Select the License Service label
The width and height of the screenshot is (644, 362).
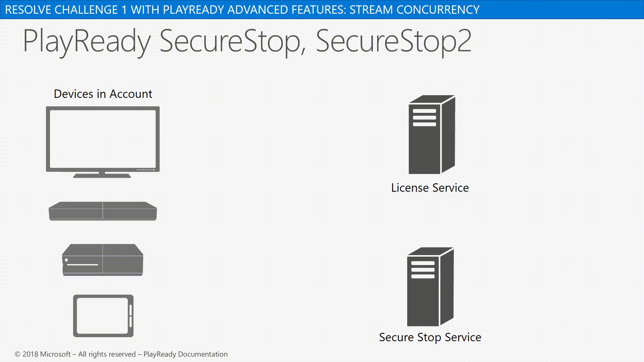(x=429, y=187)
